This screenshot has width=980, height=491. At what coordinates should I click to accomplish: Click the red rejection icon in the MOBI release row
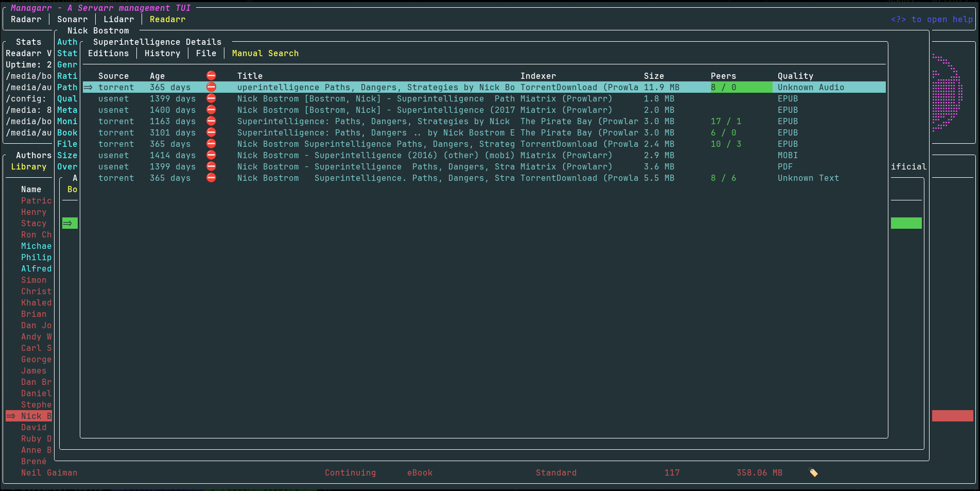coord(211,155)
